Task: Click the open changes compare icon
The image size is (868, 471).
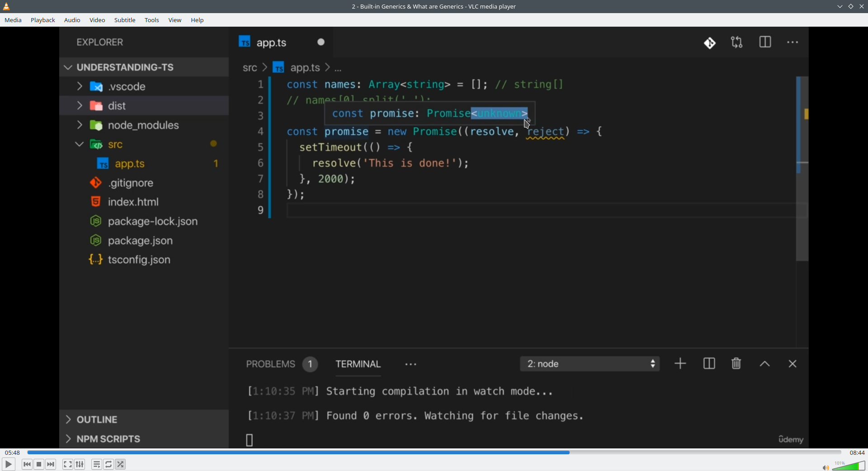Action: click(737, 42)
